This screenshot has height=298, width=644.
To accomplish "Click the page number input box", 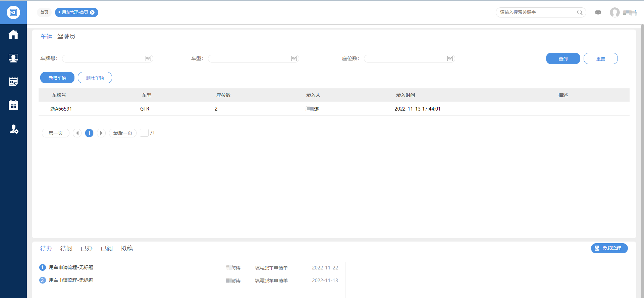I will tap(144, 133).
